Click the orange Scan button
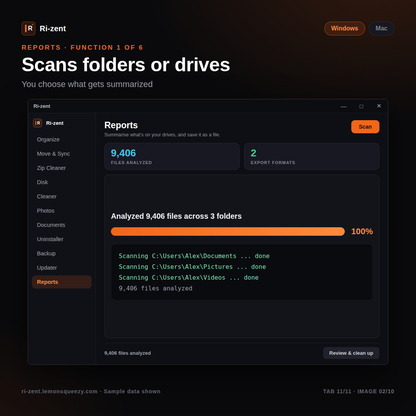 [x=365, y=127]
